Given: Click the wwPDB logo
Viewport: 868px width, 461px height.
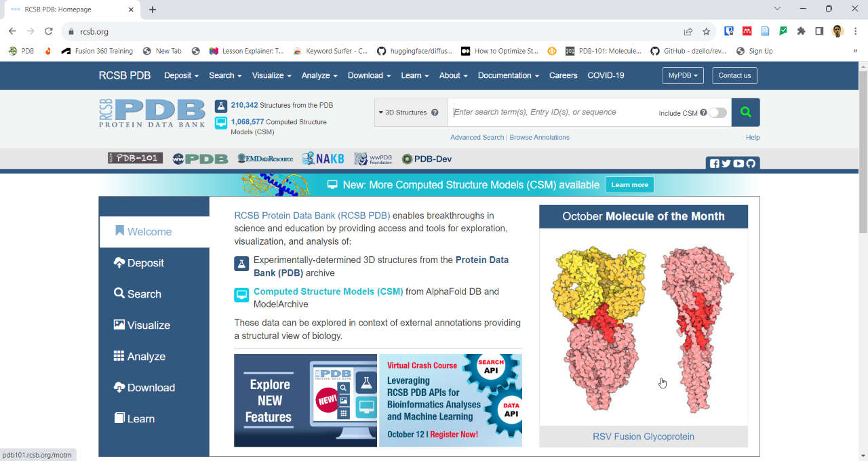Looking at the screenshot, I should (x=200, y=158).
